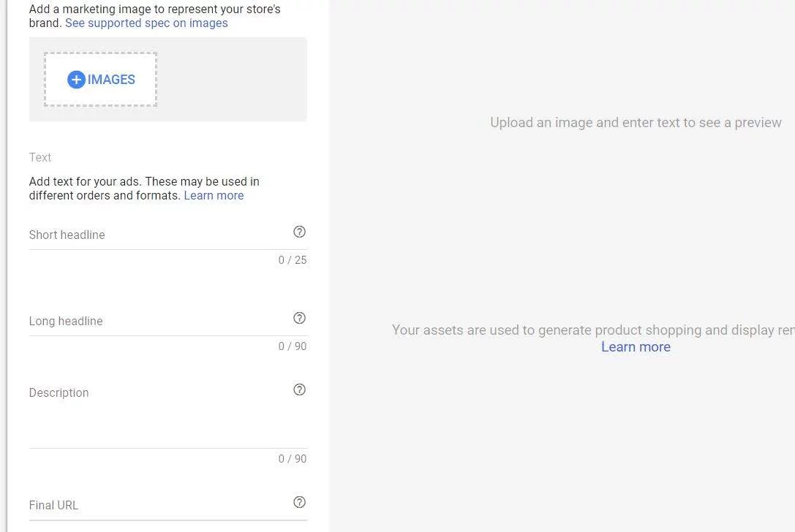Click the blue plus icon to add images

[x=76, y=80]
